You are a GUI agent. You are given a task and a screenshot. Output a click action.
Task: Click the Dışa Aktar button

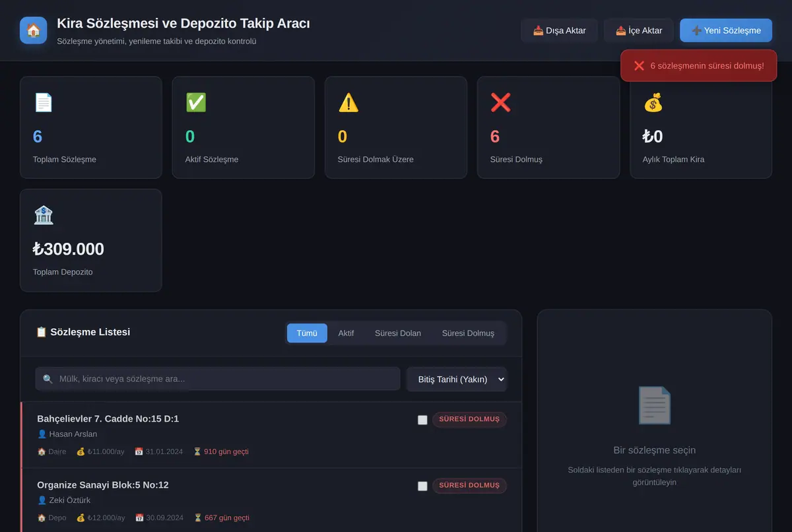click(x=559, y=30)
